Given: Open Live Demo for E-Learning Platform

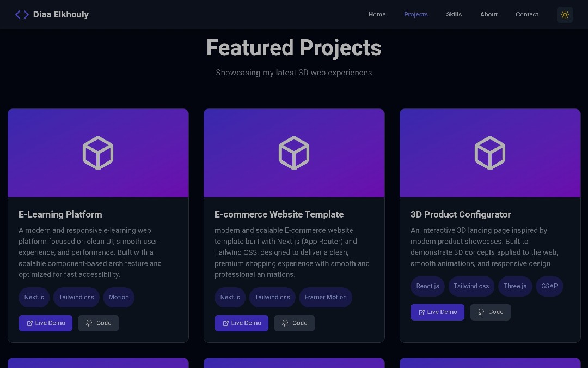Looking at the screenshot, I should point(45,323).
